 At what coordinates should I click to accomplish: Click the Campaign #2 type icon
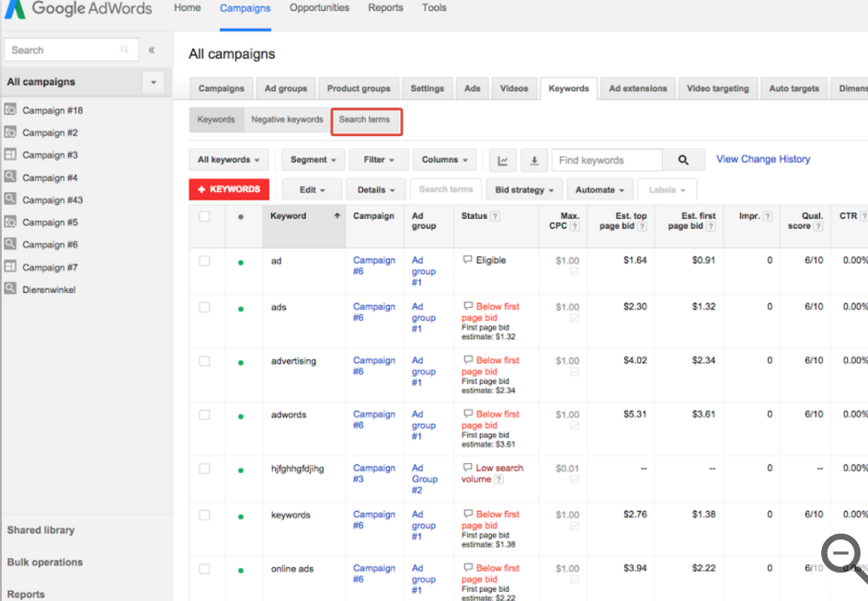pyautogui.click(x=10, y=132)
